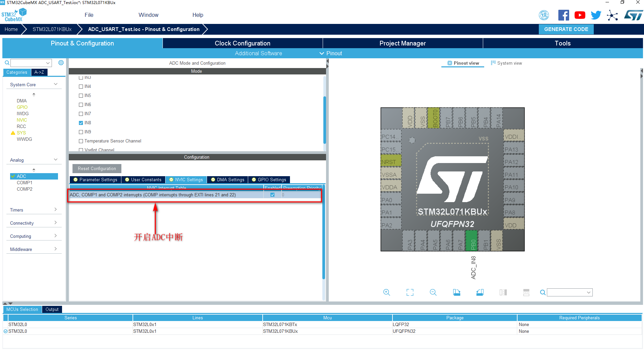Collapse the Analog category
The image size is (644, 352).
[56, 160]
